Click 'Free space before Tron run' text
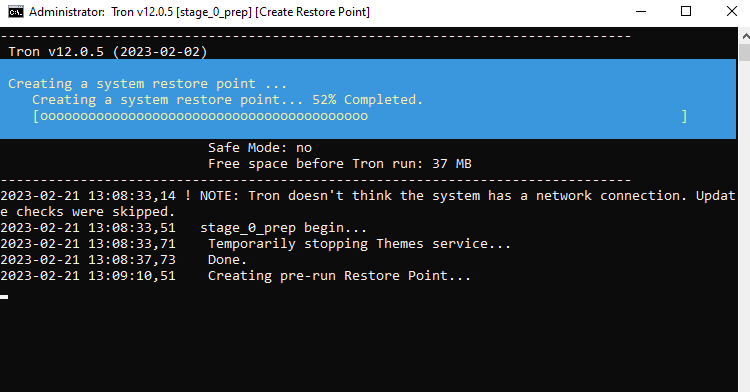Screen dimensions: 750x392 pos(316,164)
